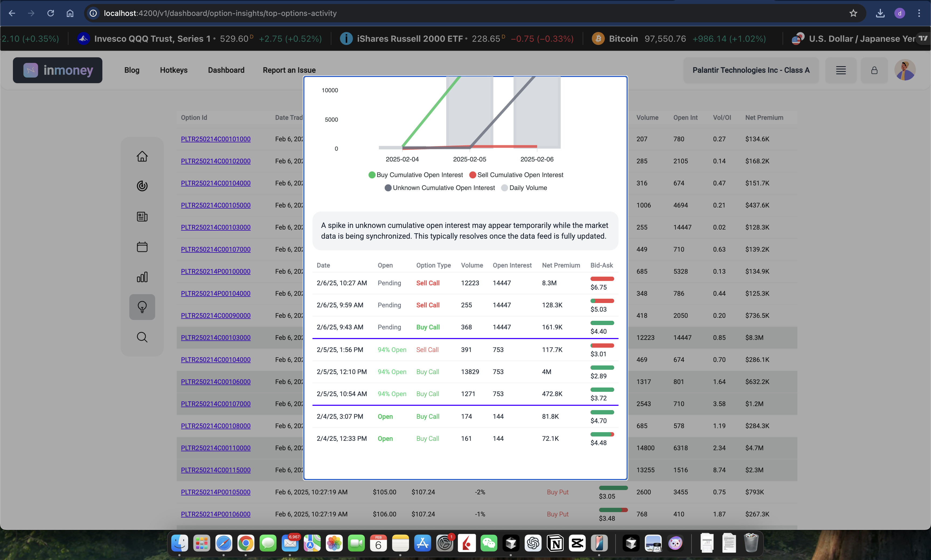Open the calendar sidebar icon
Viewport: 931px width, 560px height.
pos(142,247)
